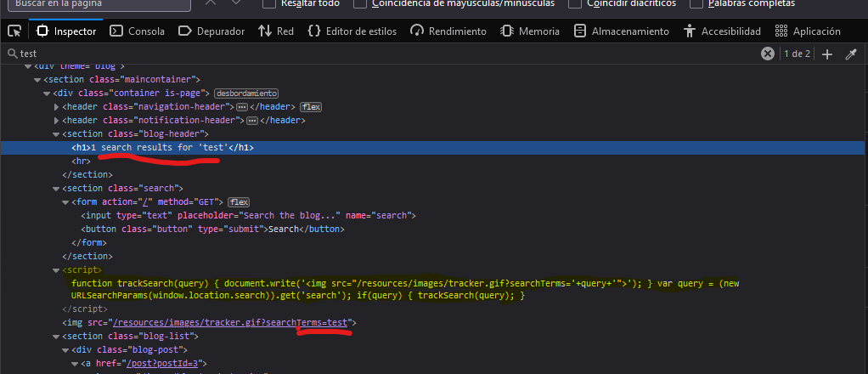The image size is (868, 374).
Task: Collapse the section search node
Action: (x=56, y=188)
